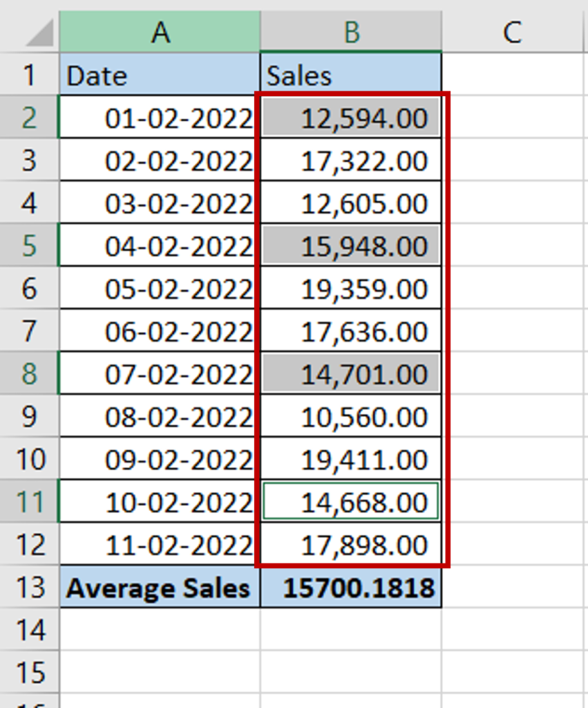Click the cell with date 07-02-2022
This screenshot has height=708, width=588.
(x=160, y=373)
